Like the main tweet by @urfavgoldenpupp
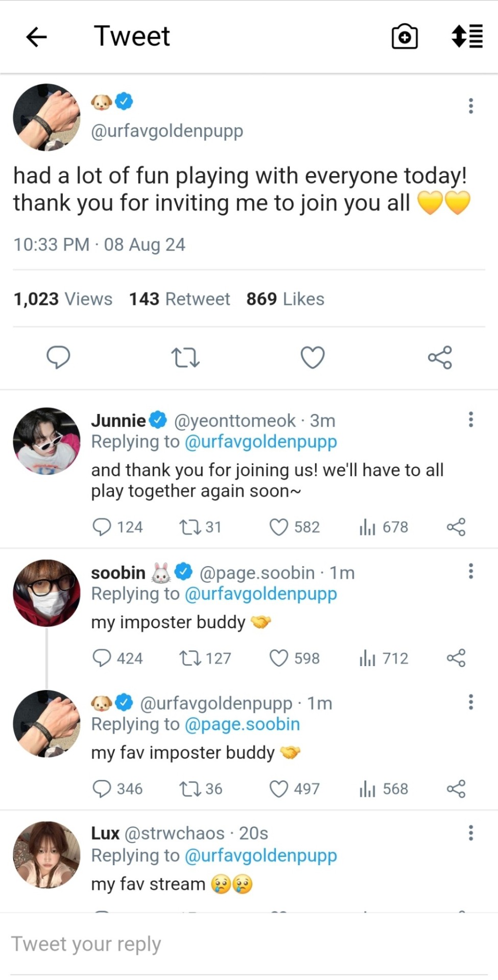The image size is (498, 980). click(x=313, y=357)
